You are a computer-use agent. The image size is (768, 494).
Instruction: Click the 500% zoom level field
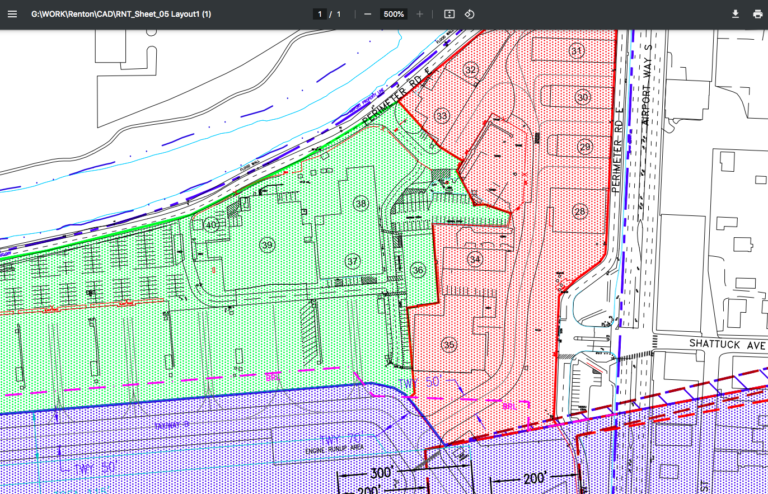[394, 14]
